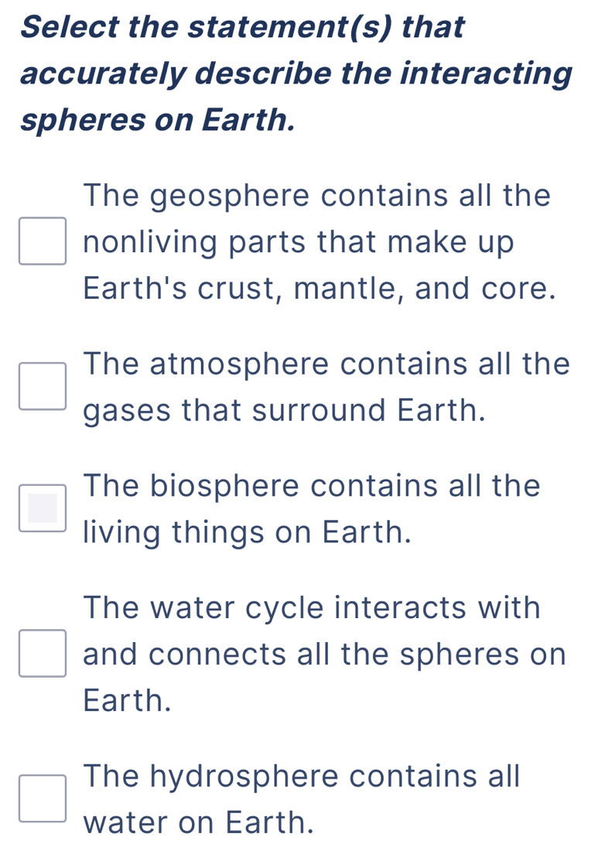Screen dimensions: 605x868
Task: Click the line 'Earth's crust, mantle, and core.'
Action: click(320, 289)
